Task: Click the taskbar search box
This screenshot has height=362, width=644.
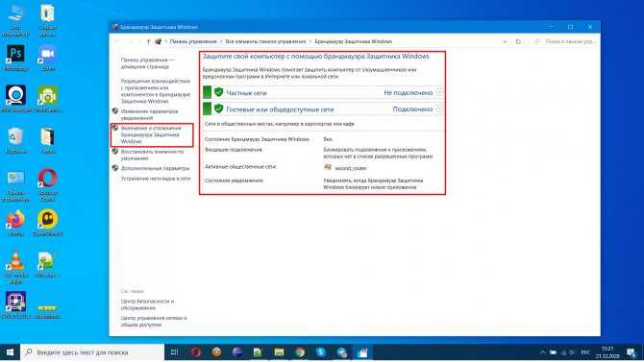Action: [x=92, y=352]
